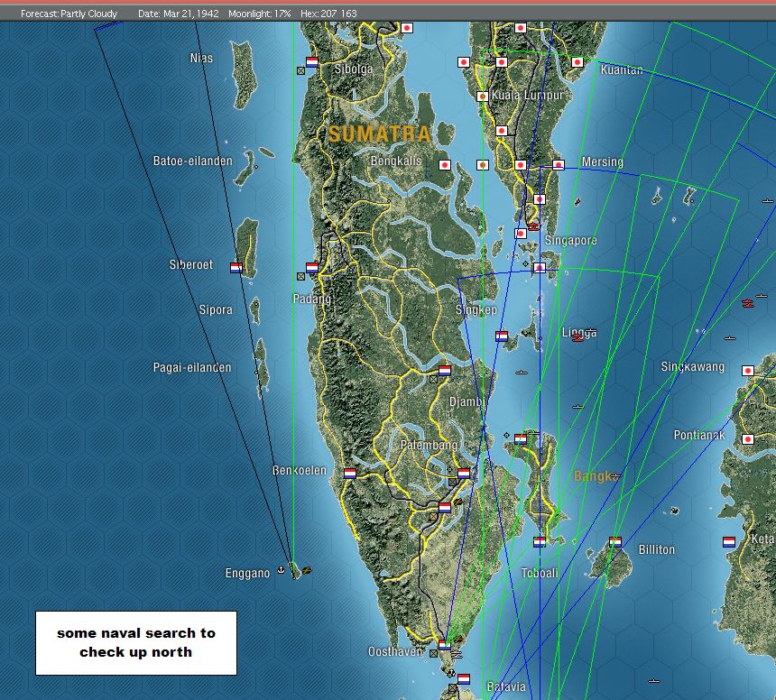Select the Dutch flag base at Djambi
The image size is (776, 700).
pos(445,371)
